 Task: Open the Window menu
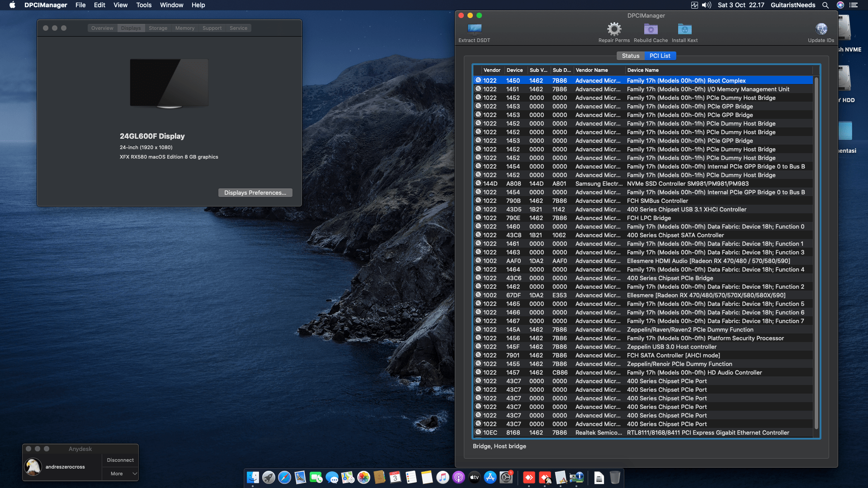click(171, 5)
